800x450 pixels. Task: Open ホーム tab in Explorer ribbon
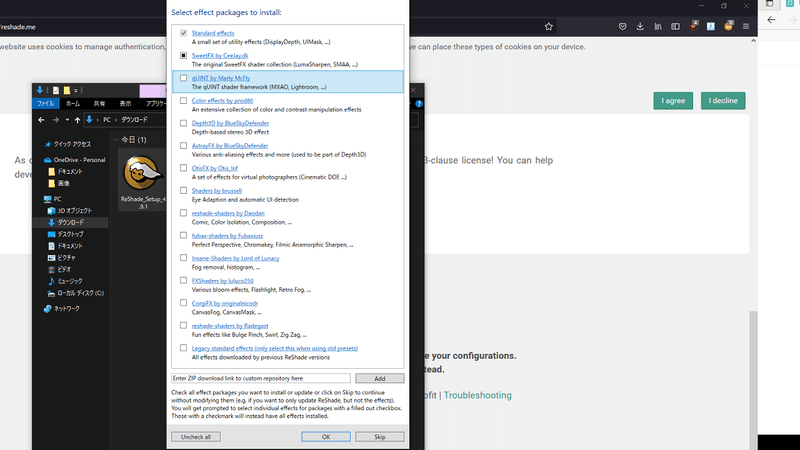point(72,104)
